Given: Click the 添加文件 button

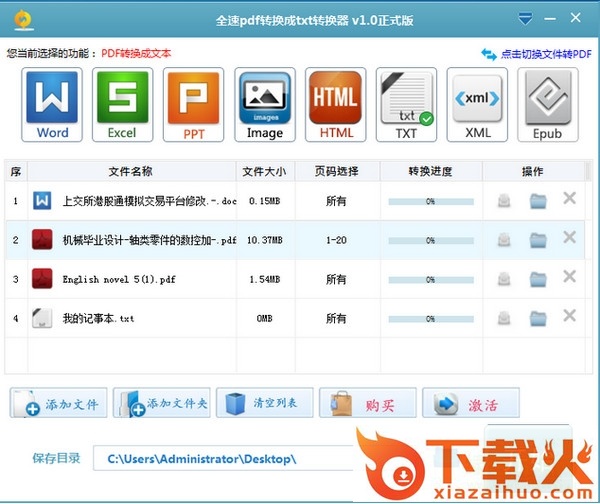Looking at the screenshot, I should 59,404.
